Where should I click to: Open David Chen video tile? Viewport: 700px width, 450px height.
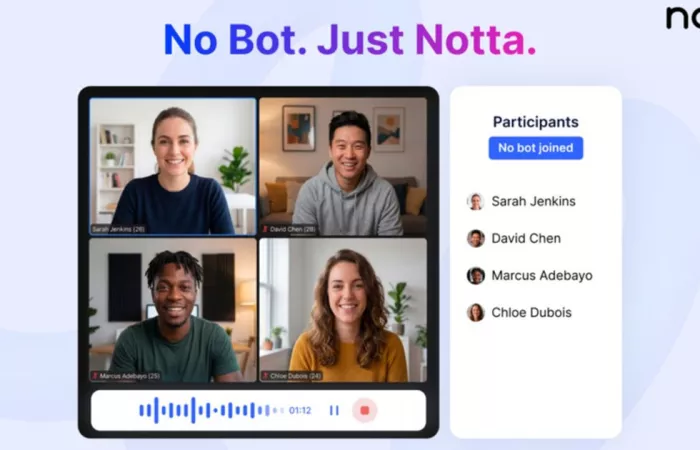coord(343,167)
